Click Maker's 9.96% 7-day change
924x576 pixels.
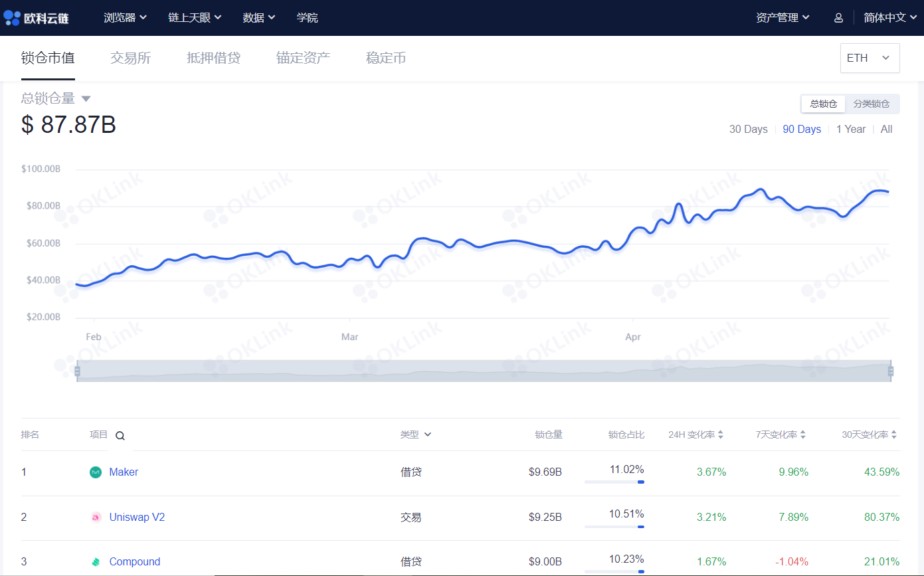click(x=793, y=472)
